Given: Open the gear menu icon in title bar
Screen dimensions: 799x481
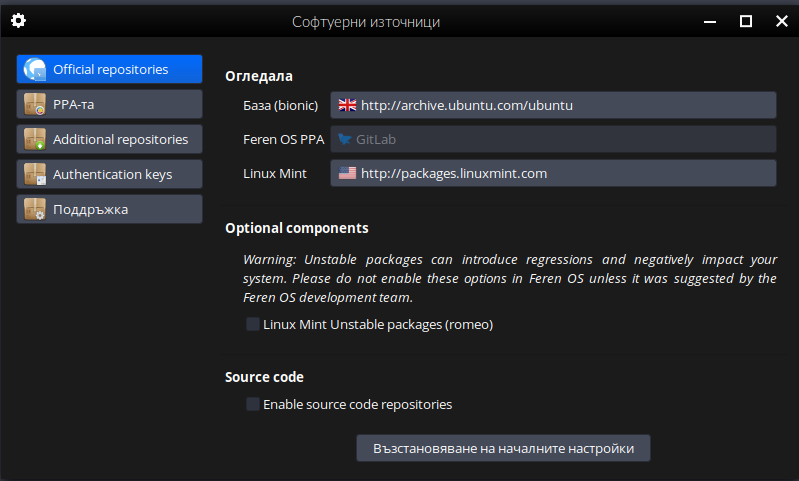Looking at the screenshot, I should tap(18, 20).
